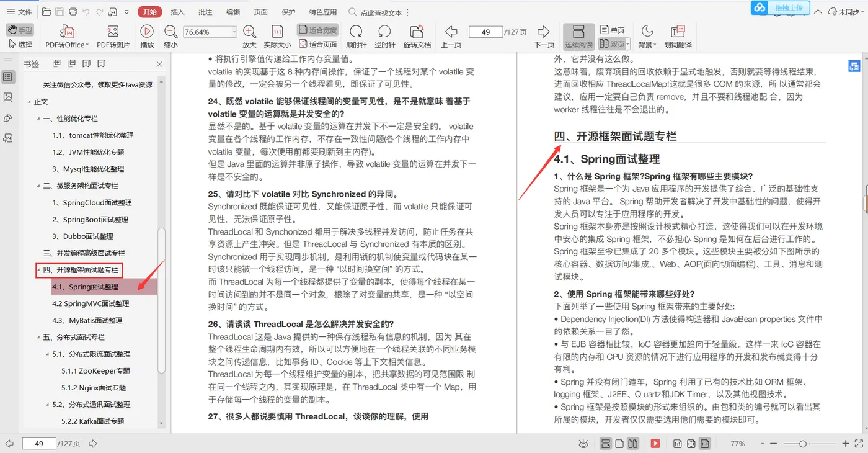Viewport: 868px width, 453px height.
Task: Show the thumbnail panel icon in left sidebar
Action: coord(7,97)
